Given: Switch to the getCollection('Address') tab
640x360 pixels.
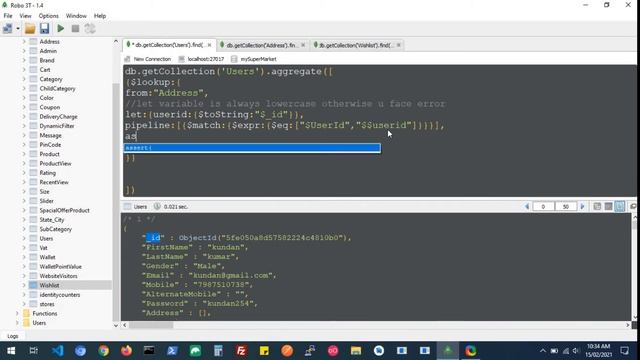Looking at the screenshot, I should click(262, 45).
